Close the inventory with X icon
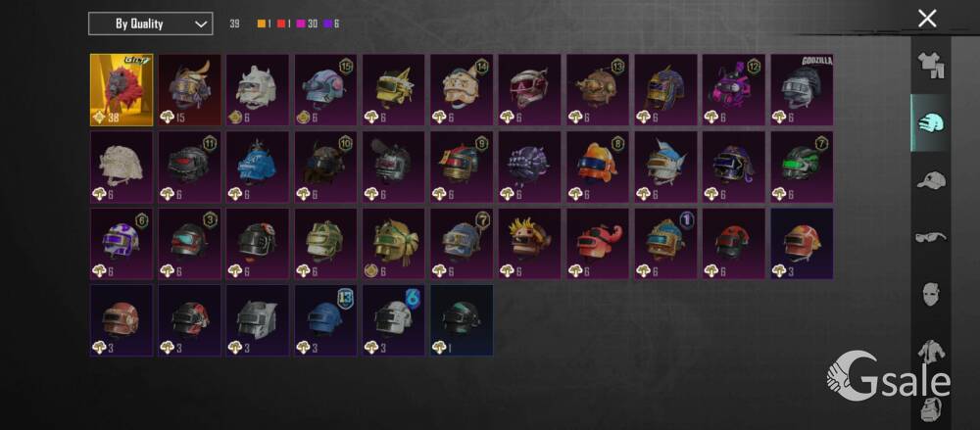 (927, 19)
